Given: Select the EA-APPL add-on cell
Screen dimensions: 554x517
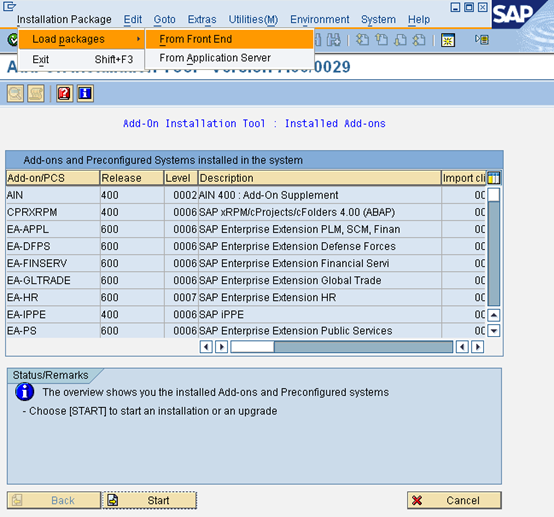Looking at the screenshot, I should pos(53,229).
